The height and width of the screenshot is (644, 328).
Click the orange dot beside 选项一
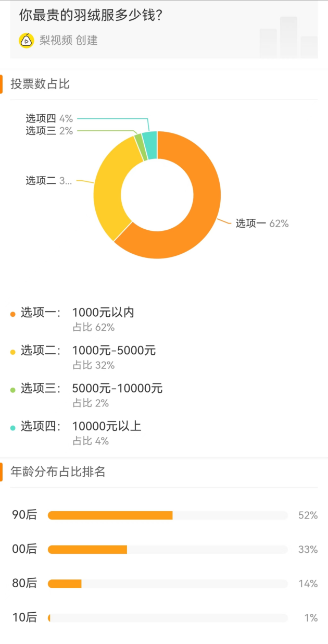[13, 314]
